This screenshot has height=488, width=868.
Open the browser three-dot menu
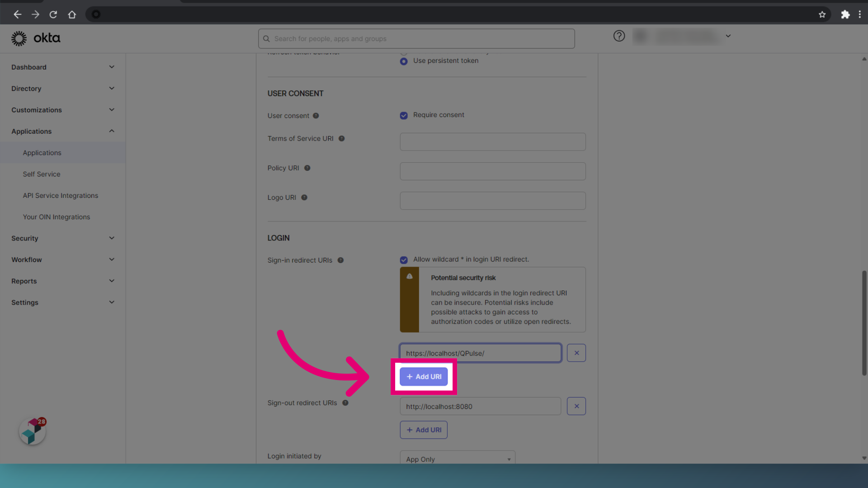[859, 14]
